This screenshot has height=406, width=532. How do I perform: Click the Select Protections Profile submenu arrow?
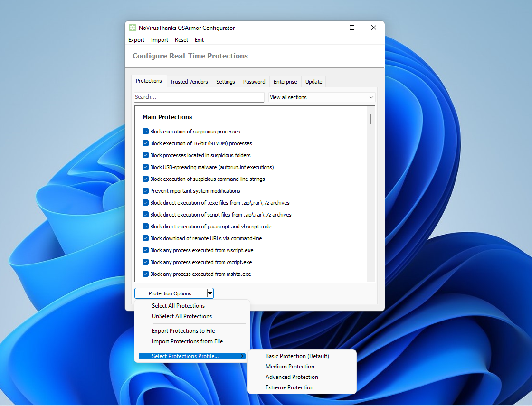[242, 356]
